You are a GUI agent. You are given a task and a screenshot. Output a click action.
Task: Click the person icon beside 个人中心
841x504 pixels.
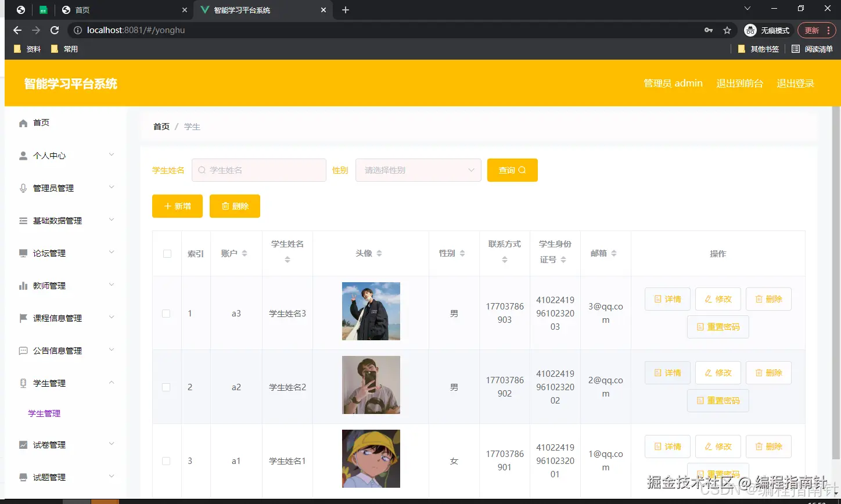pyautogui.click(x=23, y=156)
